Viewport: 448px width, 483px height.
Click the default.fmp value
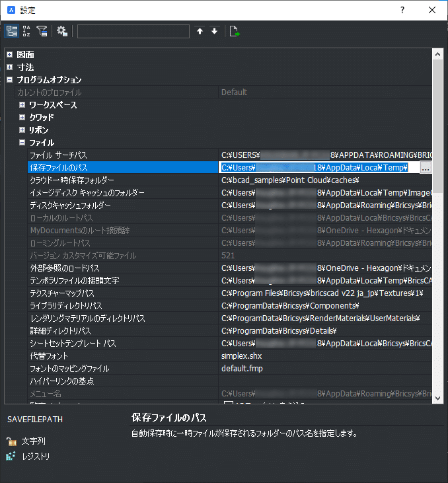242,369
